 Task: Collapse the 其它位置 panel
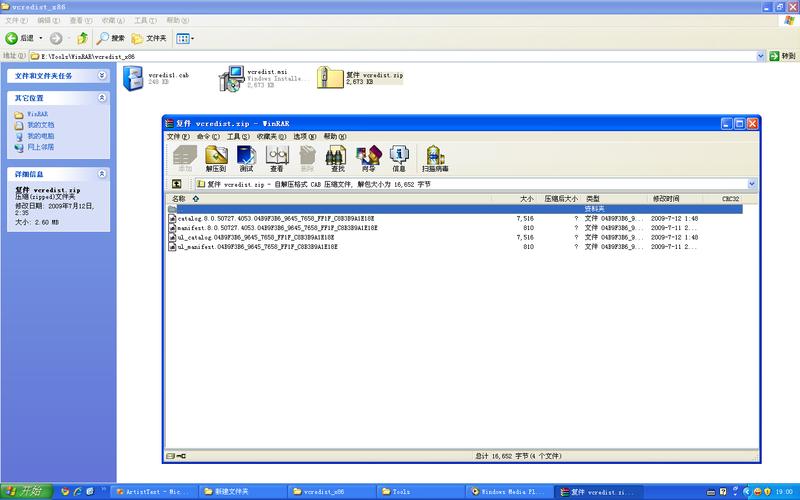click(x=102, y=97)
